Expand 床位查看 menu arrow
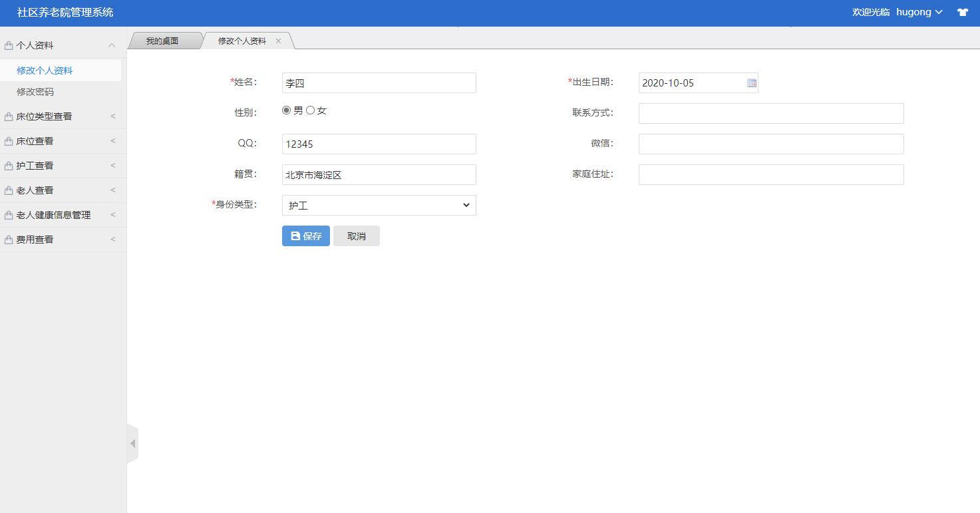 (x=113, y=141)
